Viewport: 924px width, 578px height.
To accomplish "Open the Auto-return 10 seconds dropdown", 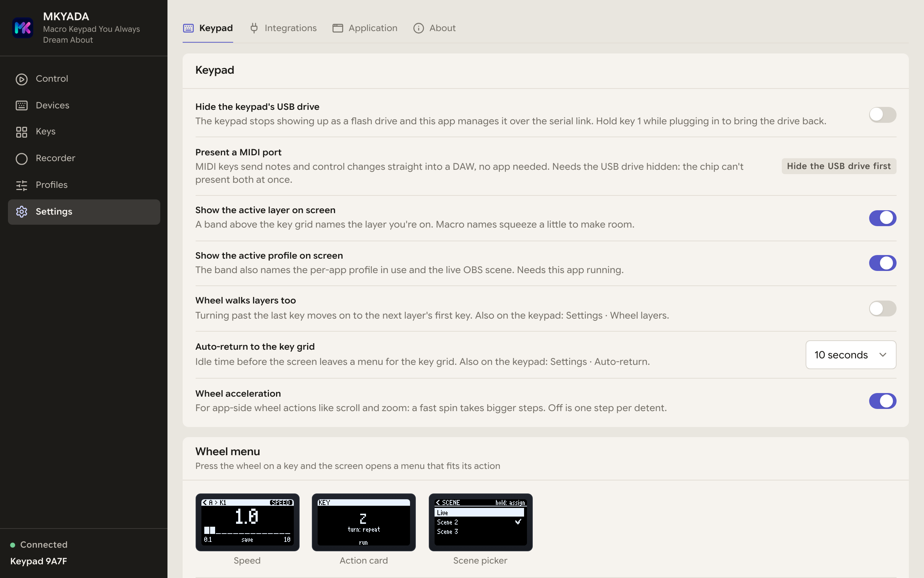I will pyautogui.click(x=851, y=355).
